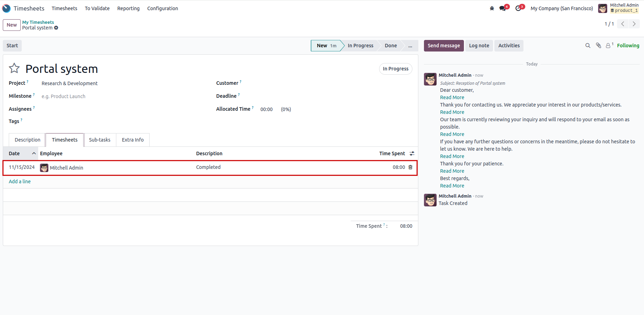Open the activities clock icon
This screenshot has width=644, height=315.
519,8
